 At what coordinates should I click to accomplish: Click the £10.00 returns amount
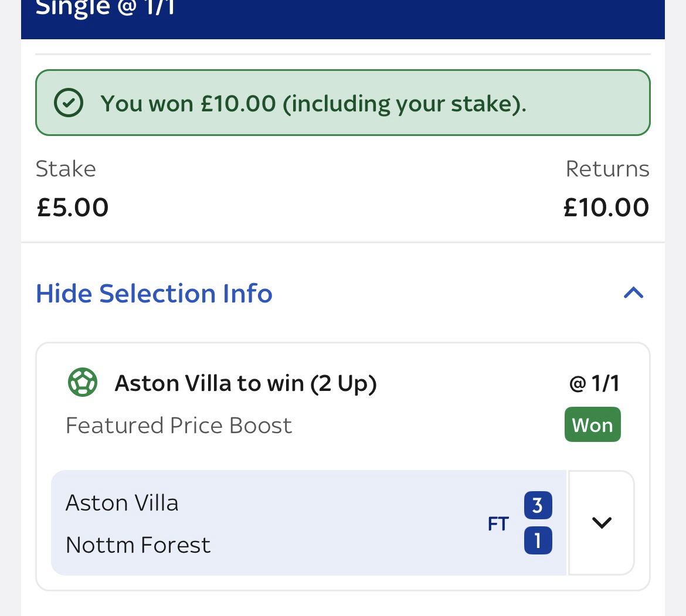[x=606, y=207]
